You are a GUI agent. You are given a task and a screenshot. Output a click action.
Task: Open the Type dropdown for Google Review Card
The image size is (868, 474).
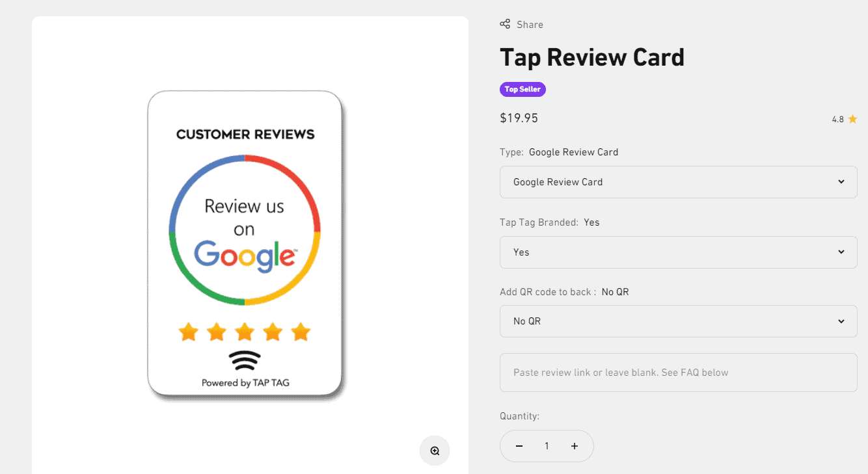pyautogui.click(x=678, y=182)
